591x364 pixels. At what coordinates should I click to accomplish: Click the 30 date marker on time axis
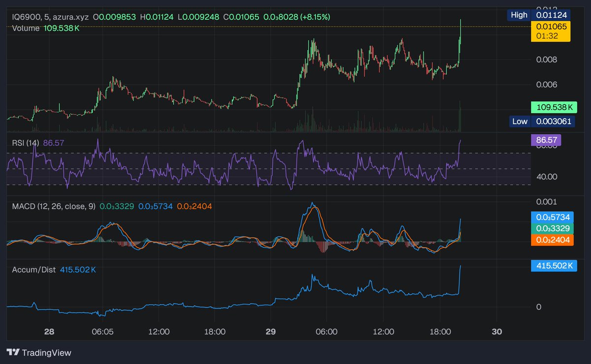pyautogui.click(x=497, y=331)
